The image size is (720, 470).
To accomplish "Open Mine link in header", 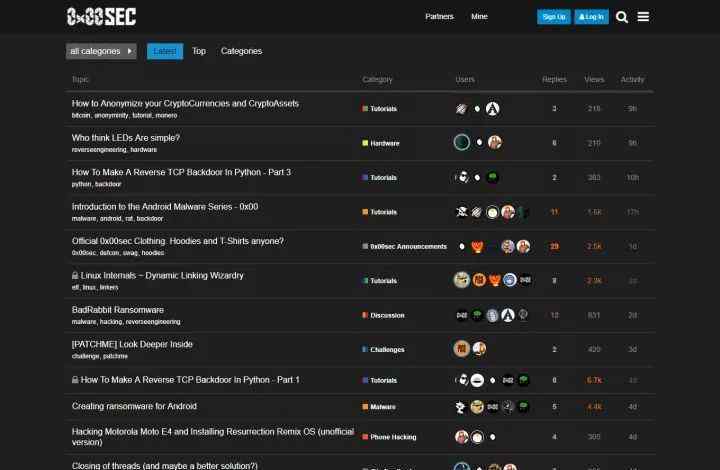I will pos(479,17).
